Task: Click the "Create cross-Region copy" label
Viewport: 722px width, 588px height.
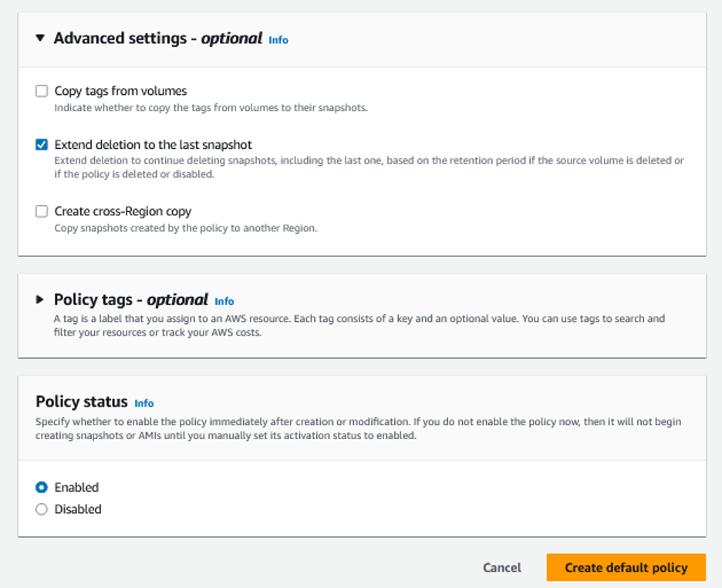Action: (123, 211)
